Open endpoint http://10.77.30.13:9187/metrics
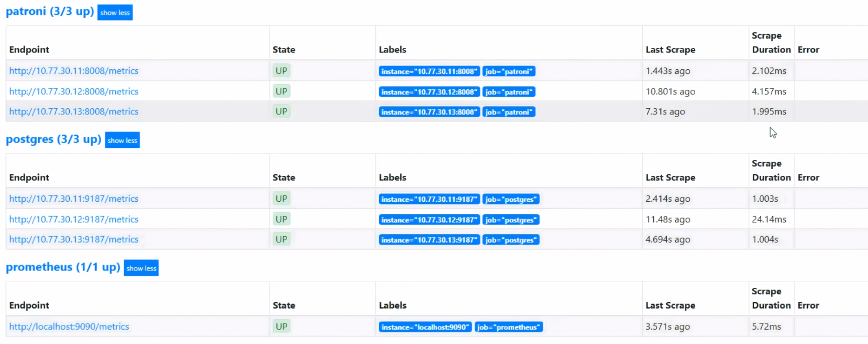Viewport: 868px width, 344px height. 74,239
